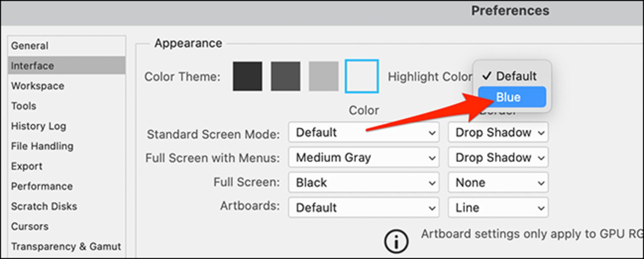Choose the dark gray color theme swatch
Screen dimensions: 644x259
point(285,76)
